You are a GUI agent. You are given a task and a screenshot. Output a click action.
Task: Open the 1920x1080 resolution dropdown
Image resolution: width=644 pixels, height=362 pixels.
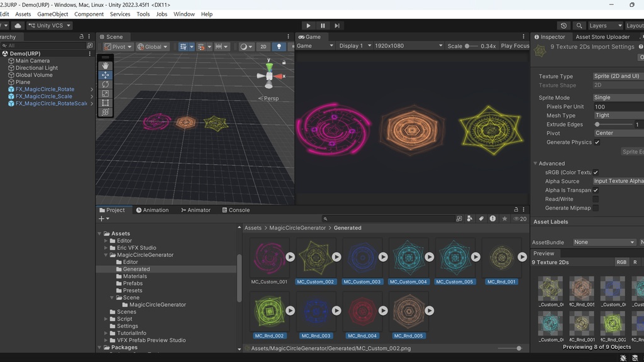(x=409, y=46)
